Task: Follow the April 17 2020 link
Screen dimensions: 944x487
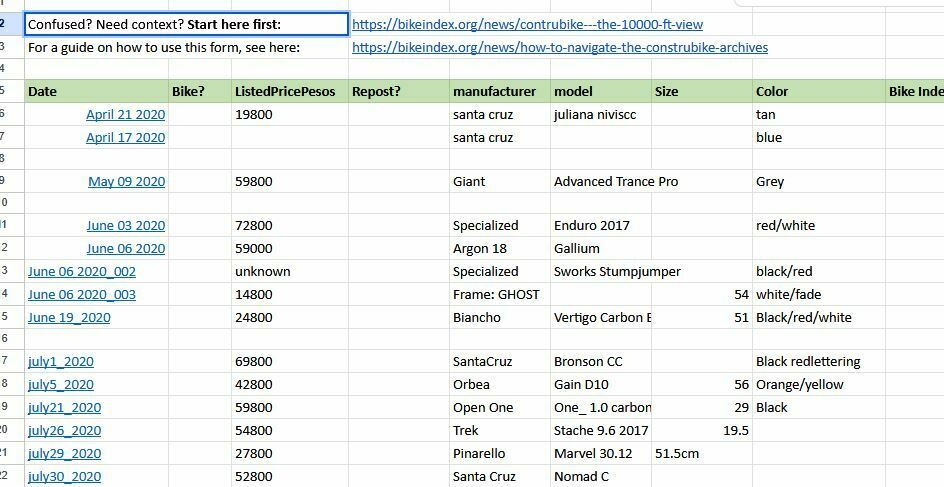Action: click(x=125, y=138)
